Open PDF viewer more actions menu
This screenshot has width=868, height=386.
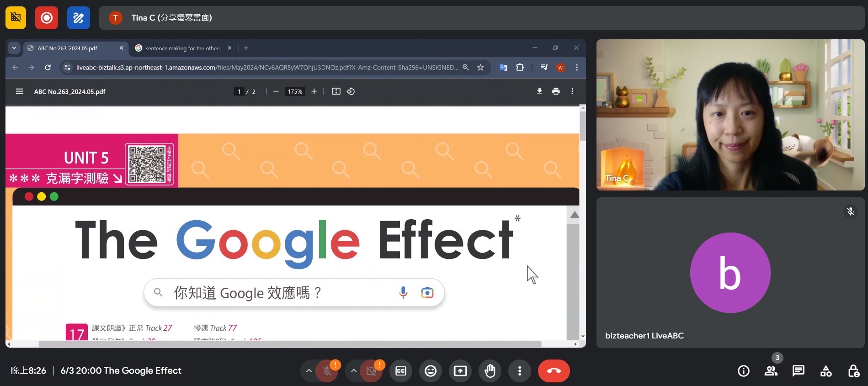pyautogui.click(x=572, y=91)
